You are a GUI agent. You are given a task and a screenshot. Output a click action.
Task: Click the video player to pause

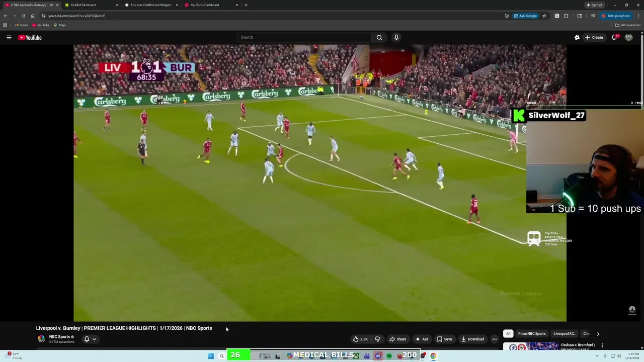320,183
